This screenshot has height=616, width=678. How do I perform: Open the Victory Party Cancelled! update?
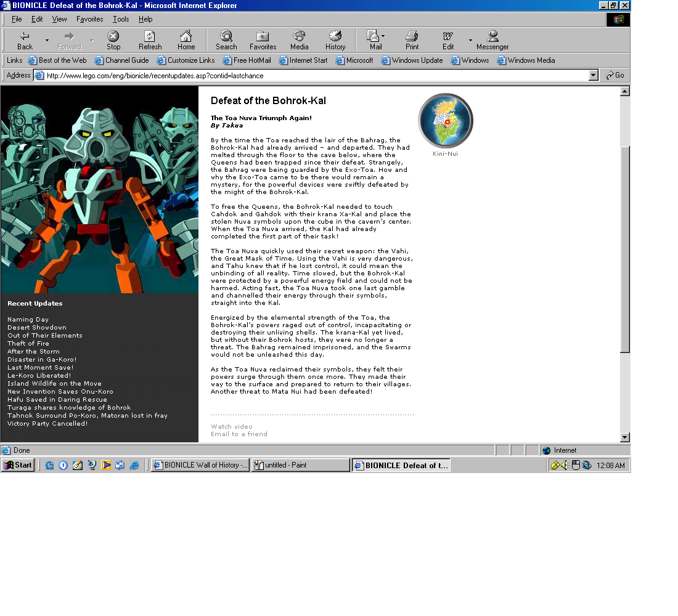click(x=47, y=424)
